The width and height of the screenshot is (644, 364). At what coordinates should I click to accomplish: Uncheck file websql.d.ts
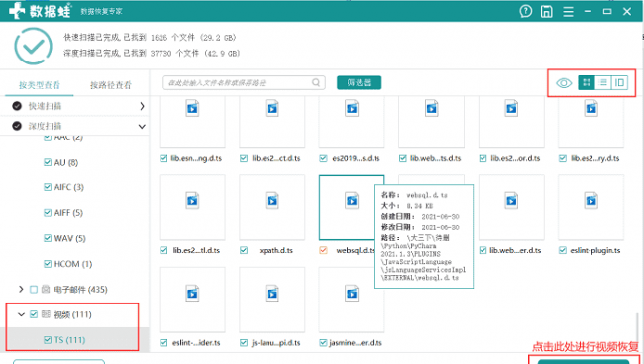tap(323, 250)
